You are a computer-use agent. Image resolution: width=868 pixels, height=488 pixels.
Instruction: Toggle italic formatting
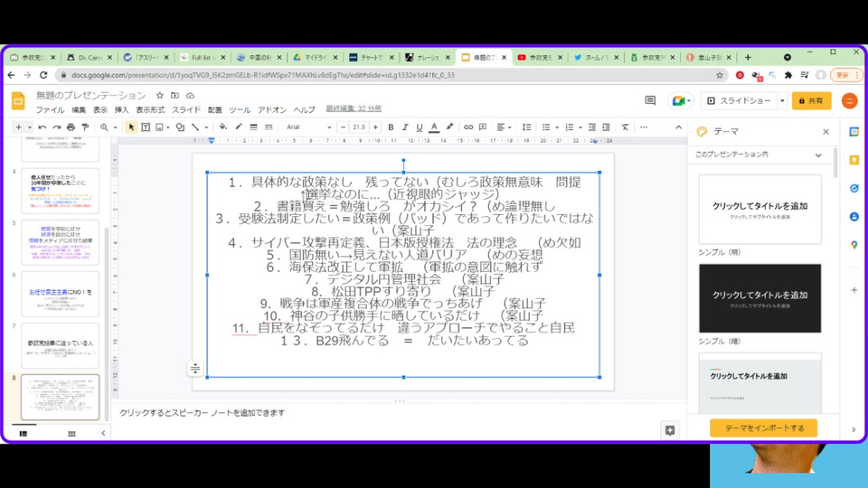(405, 127)
